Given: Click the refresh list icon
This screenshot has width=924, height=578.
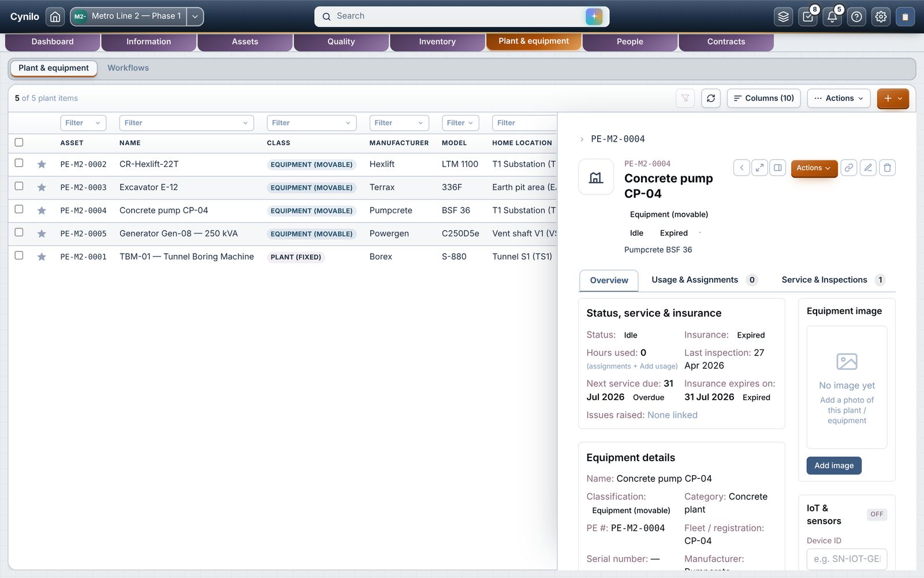Looking at the screenshot, I should click(x=711, y=98).
